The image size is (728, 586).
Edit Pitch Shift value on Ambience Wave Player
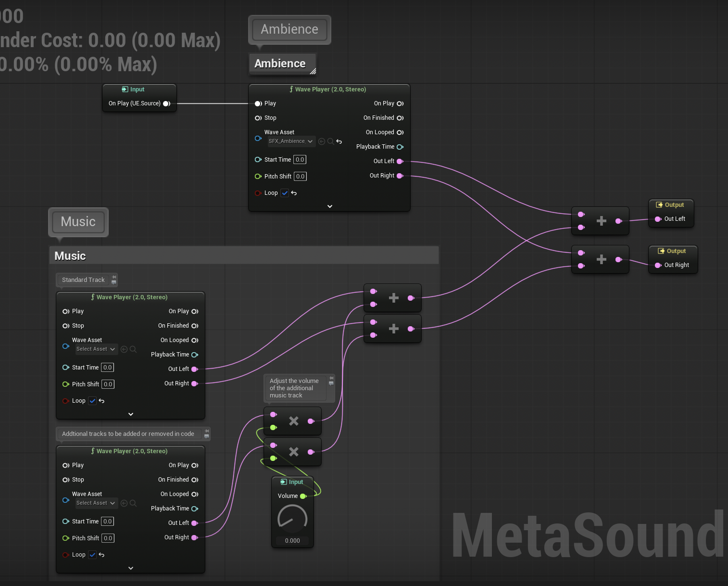pyautogui.click(x=300, y=177)
